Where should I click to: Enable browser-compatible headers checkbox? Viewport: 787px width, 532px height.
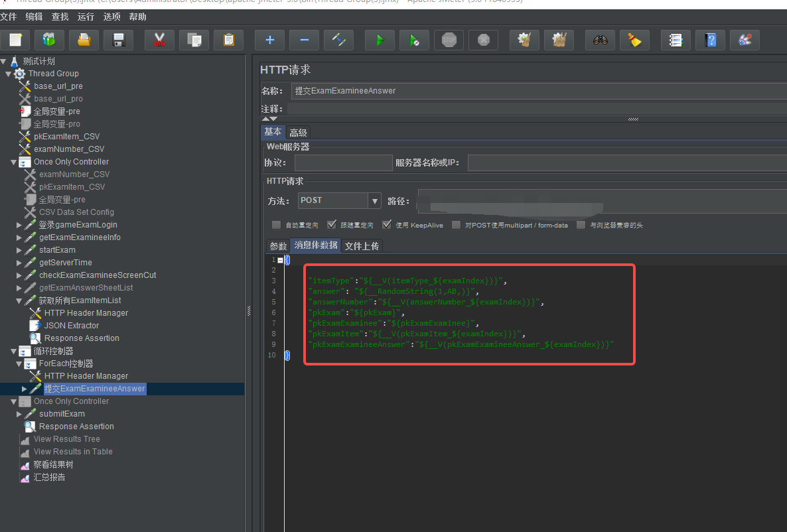tap(581, 225)
